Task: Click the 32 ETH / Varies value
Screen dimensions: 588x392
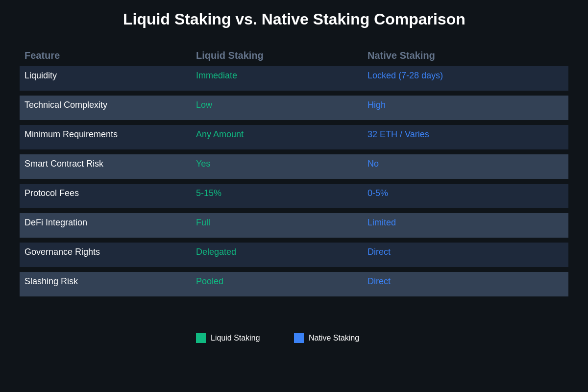Action: 398,134
